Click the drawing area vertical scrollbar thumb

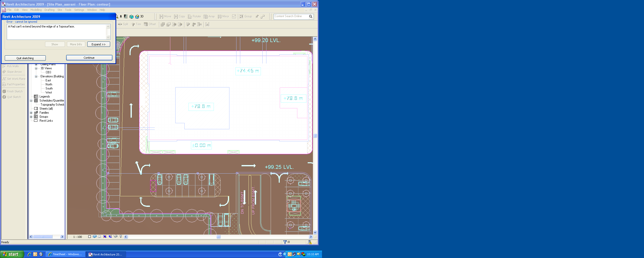point(315,136)
